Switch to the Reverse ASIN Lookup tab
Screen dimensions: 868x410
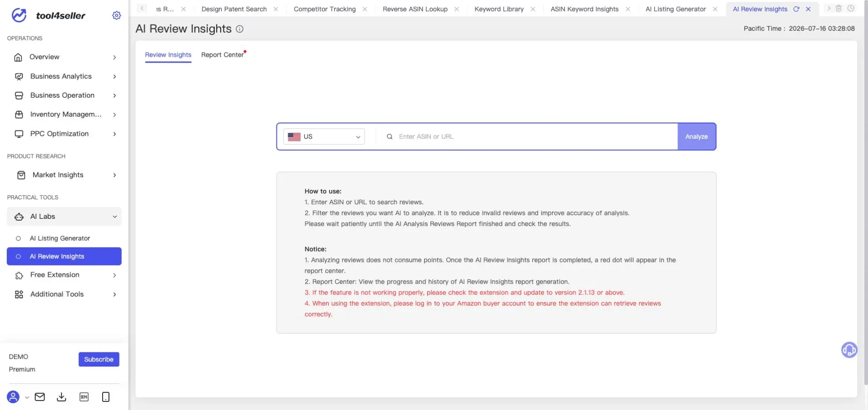(415, 9)
